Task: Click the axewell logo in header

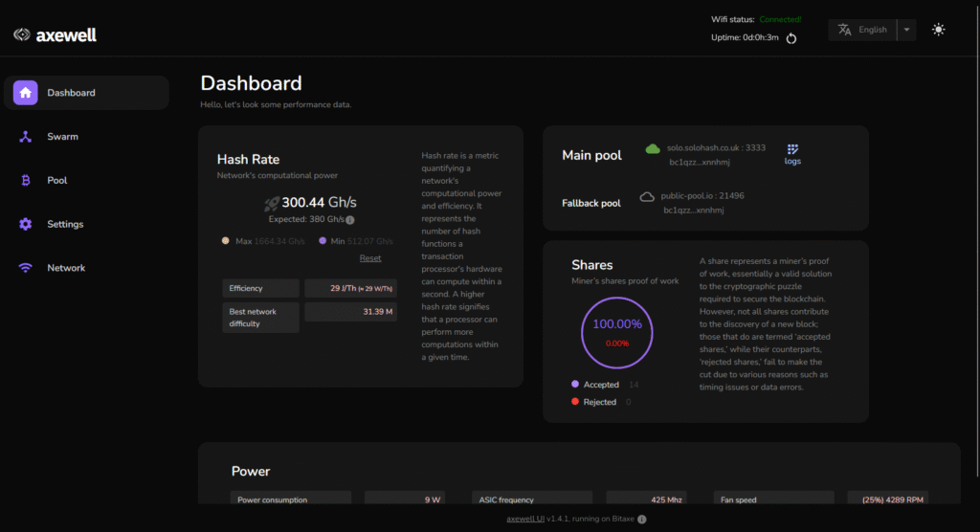Action: tap(55, 35)
